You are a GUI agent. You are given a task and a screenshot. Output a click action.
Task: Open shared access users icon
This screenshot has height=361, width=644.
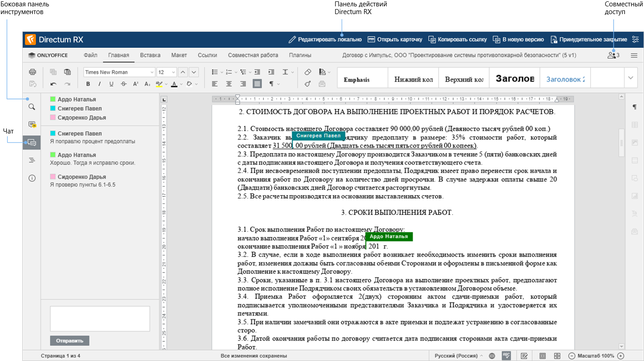tap(613, 55)
